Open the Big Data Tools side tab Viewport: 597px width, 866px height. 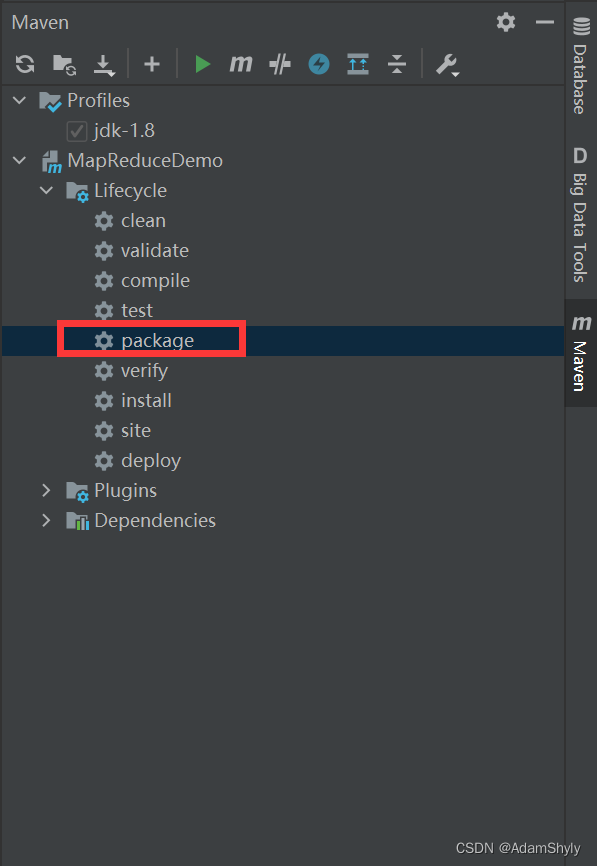click(580, 215)
